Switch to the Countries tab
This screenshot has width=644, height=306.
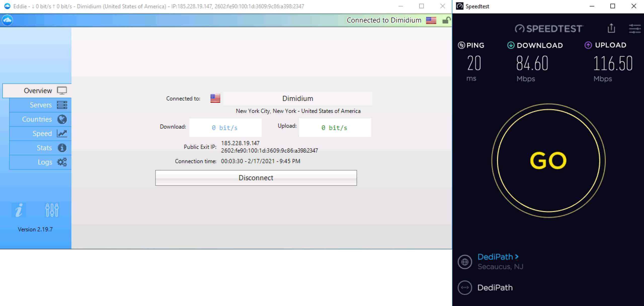pyautogui.click(x=41, y=119)
